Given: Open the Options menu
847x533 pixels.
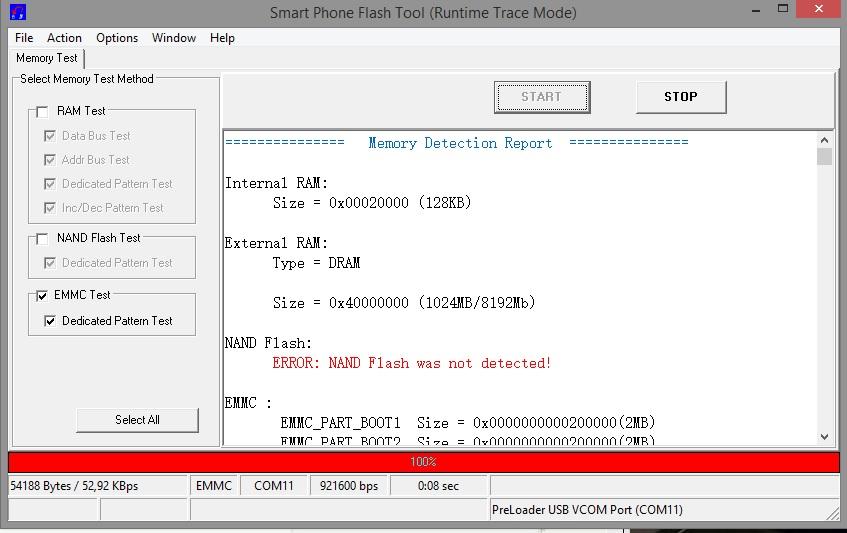Looking at the screenshot, I should (x=117, y=38).
